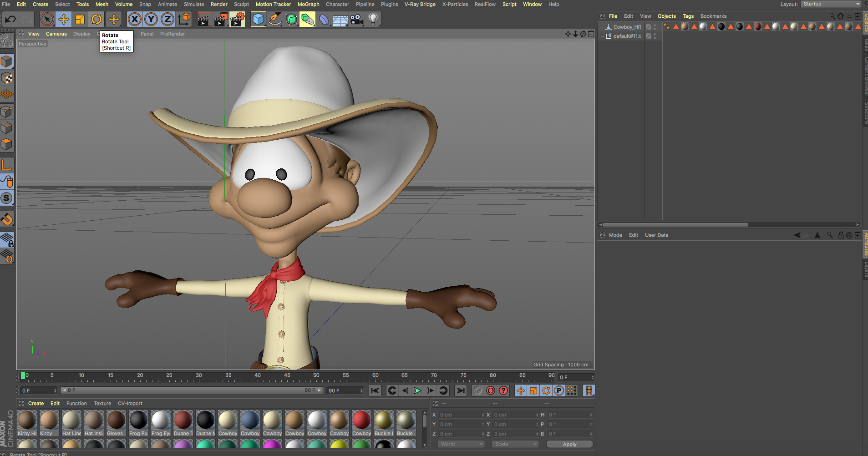Viewport: 868px width, 456px height.
Task: Add a Light bulb object
Action: coord(373,19)
